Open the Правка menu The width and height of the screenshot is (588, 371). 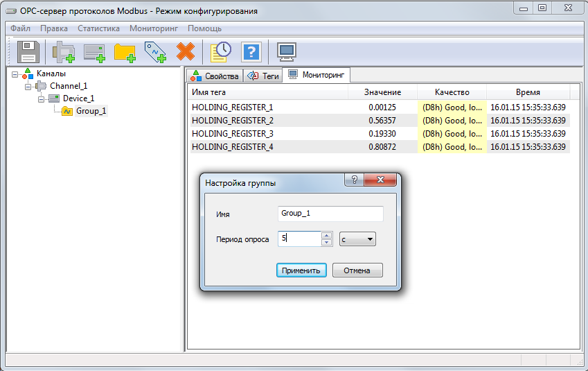[x=54, y=28]
